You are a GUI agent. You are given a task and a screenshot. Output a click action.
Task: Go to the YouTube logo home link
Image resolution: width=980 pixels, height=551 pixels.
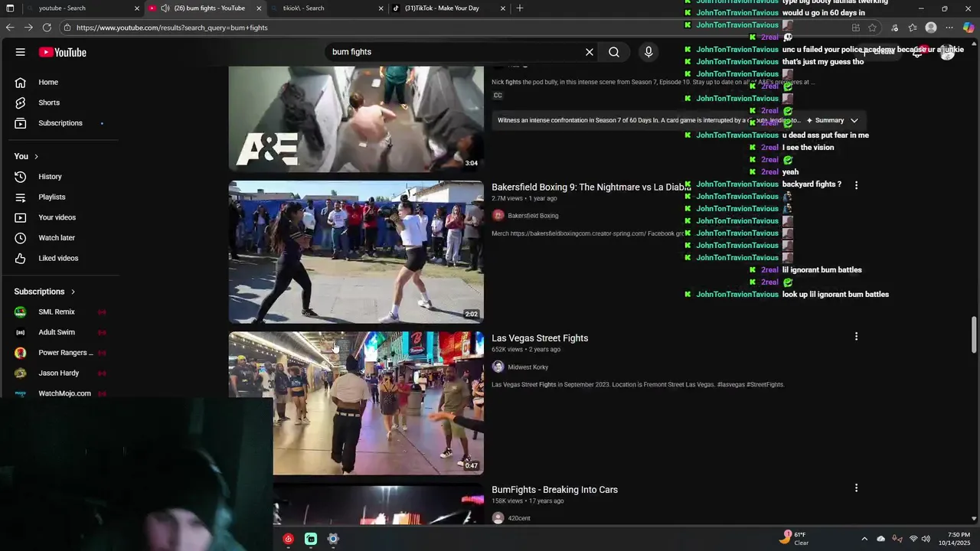tap(63, 52)
